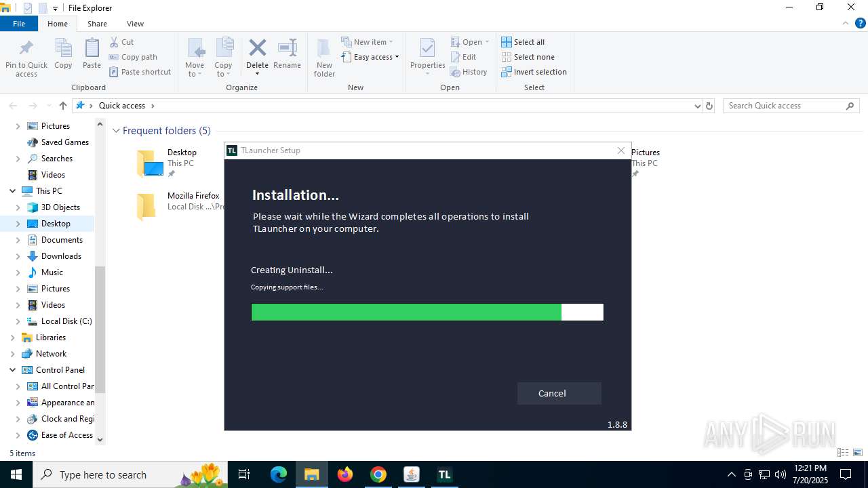868x488 pixels.
Task: Select Documents in navigation pane
Action: [62, 240]
